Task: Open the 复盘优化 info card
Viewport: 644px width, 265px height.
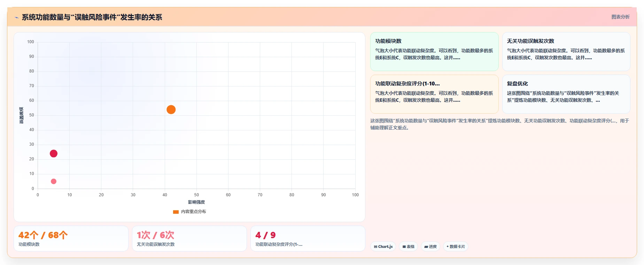Action: click(x=566, y=94)
